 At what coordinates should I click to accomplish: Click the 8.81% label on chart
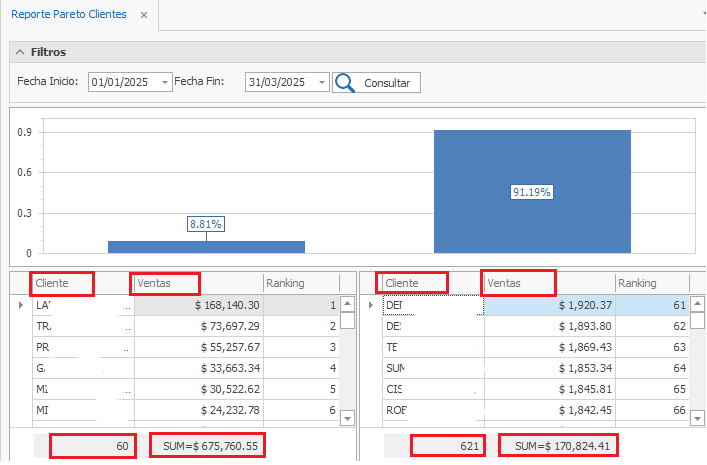point(206,224)
